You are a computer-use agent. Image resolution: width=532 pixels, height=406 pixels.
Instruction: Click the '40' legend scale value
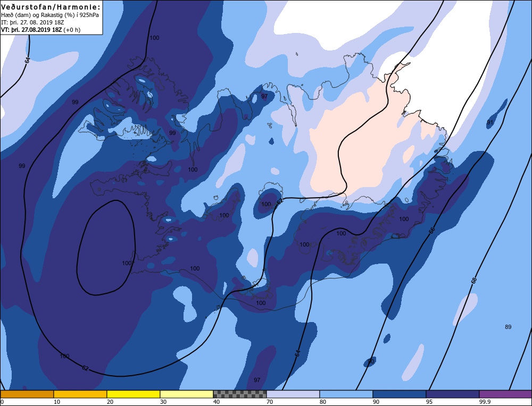217,402
